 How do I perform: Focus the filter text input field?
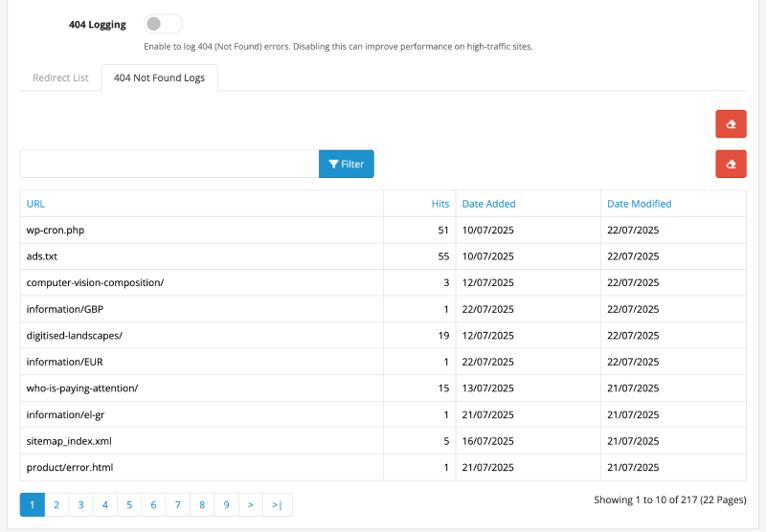point(169,164)
